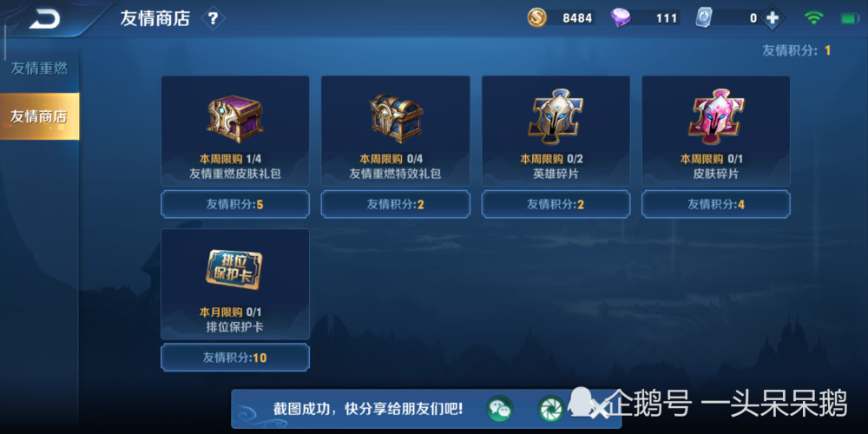Tap the 截图成功 share banner text

367,409
